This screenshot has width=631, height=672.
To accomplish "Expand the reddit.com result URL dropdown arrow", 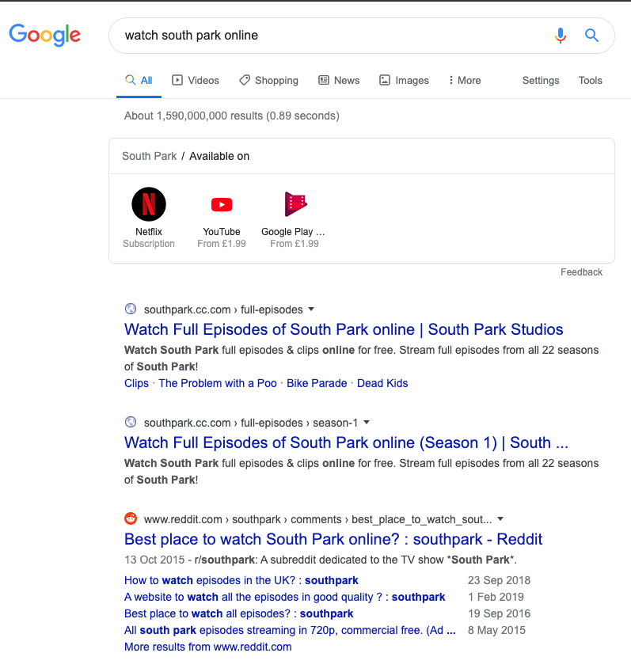I will 500,520.
